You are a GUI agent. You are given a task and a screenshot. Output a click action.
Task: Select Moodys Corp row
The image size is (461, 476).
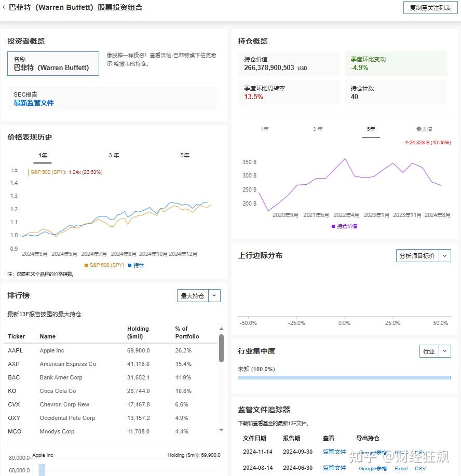(111, 431)
